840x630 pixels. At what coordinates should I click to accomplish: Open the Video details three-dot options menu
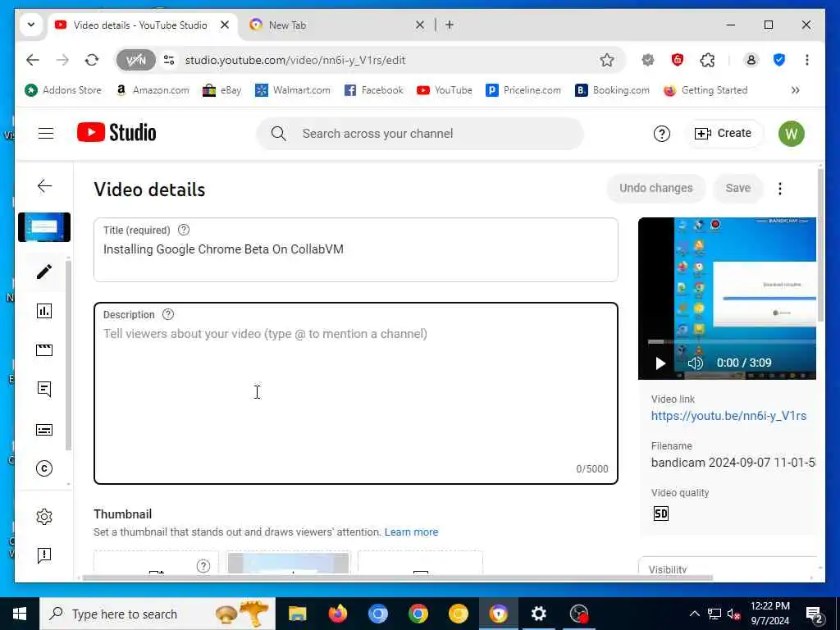click(x=780, y=189)
